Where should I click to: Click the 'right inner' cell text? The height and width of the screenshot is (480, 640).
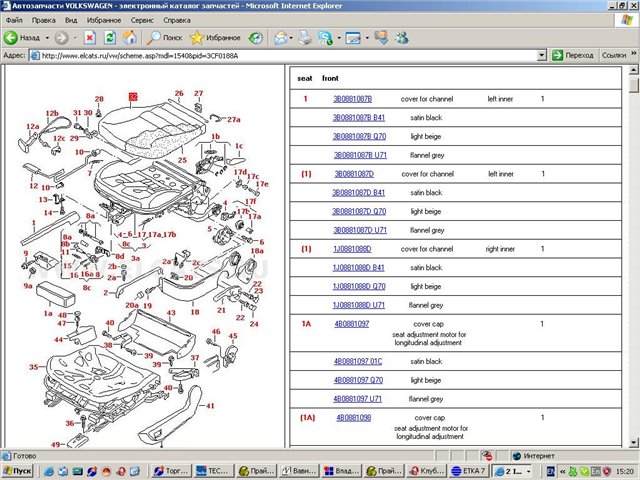[500, 249]
